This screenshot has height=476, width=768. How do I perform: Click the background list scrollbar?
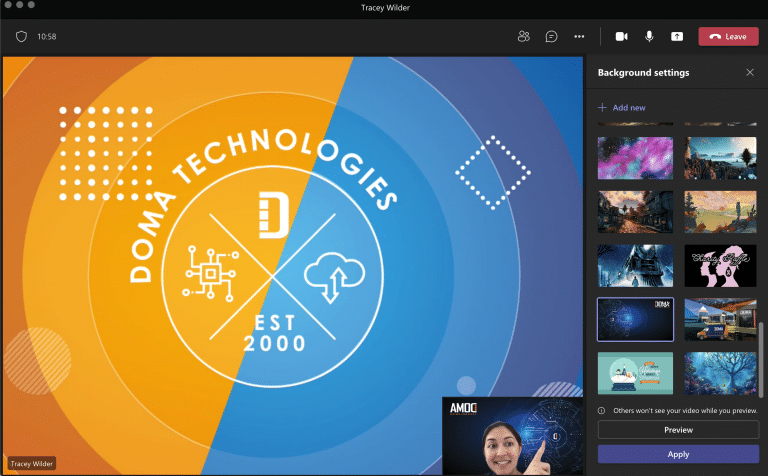761,359
